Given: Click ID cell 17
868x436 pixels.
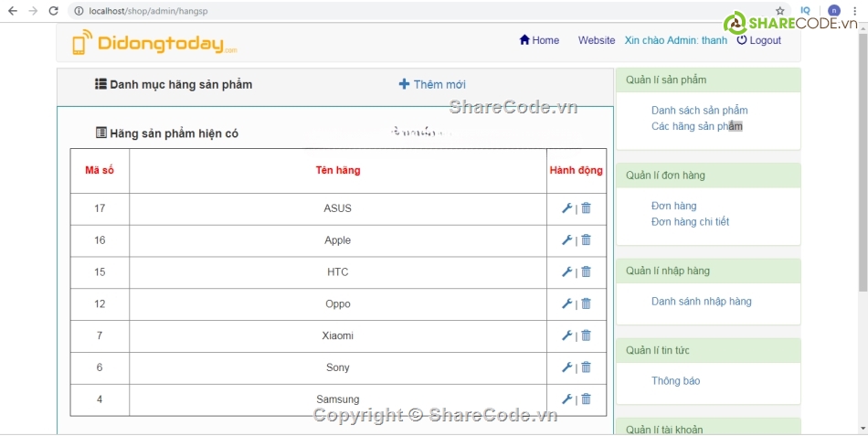Looking at the screenshot, I should (x=100, y=208).
